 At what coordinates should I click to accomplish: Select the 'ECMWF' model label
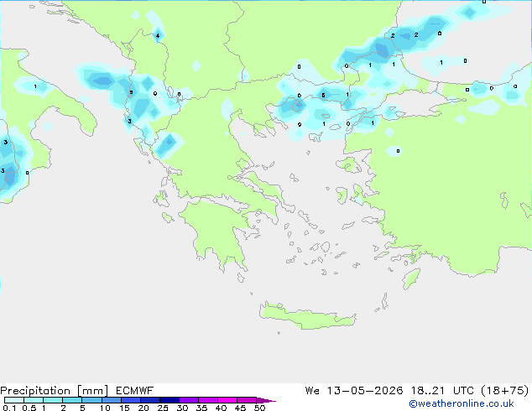(x=134, y=391)
